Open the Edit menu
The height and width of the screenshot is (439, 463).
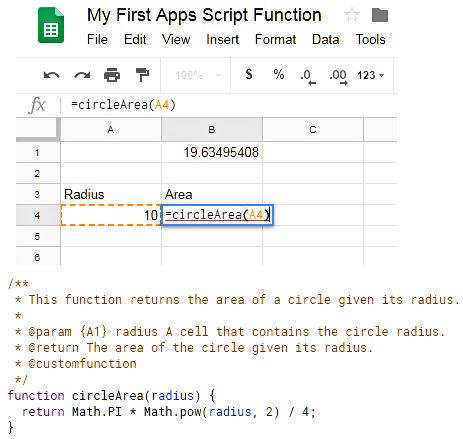135,39
